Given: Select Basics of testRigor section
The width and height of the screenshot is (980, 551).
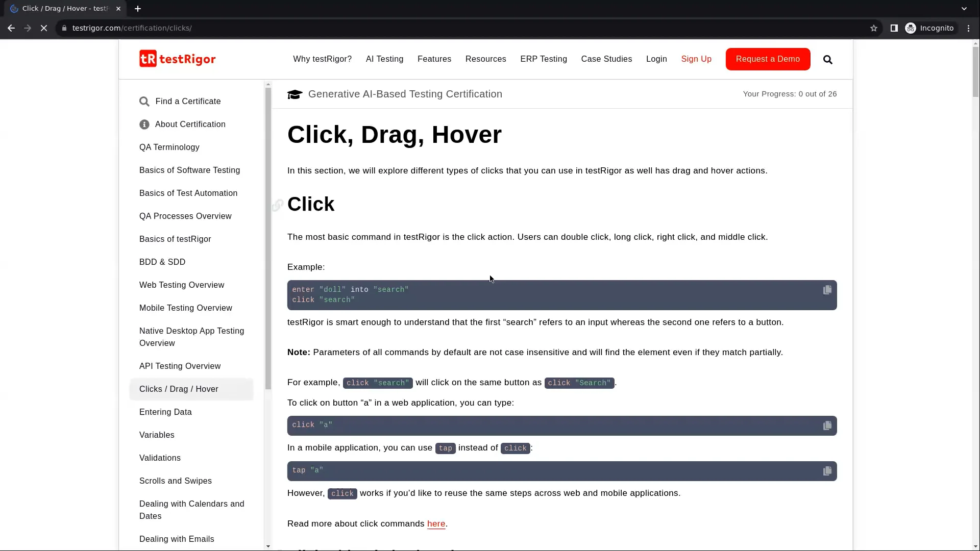Looking at the screenshot, I should coord(175,239).
